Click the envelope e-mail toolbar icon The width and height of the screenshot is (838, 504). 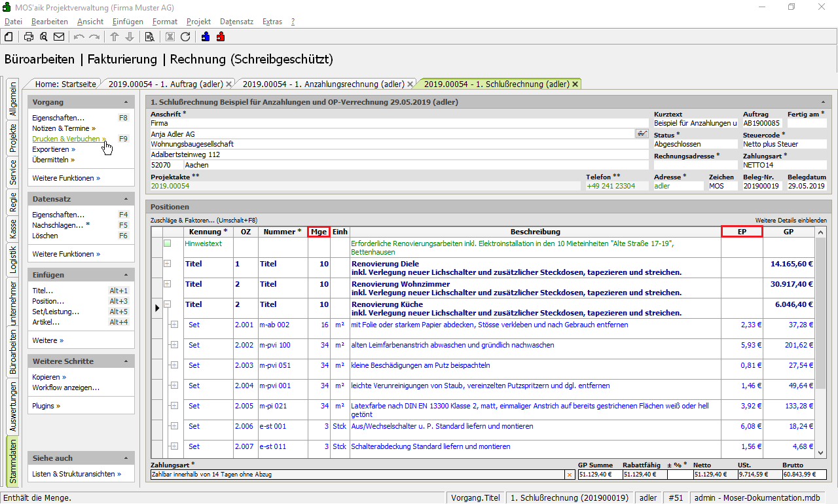click(x=59, y=37)
